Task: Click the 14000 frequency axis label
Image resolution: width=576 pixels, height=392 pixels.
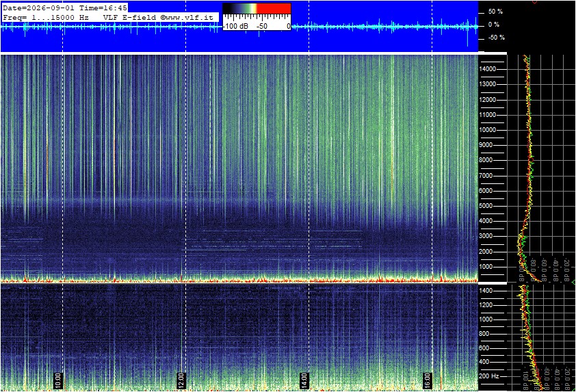Action: click(488, 69)
